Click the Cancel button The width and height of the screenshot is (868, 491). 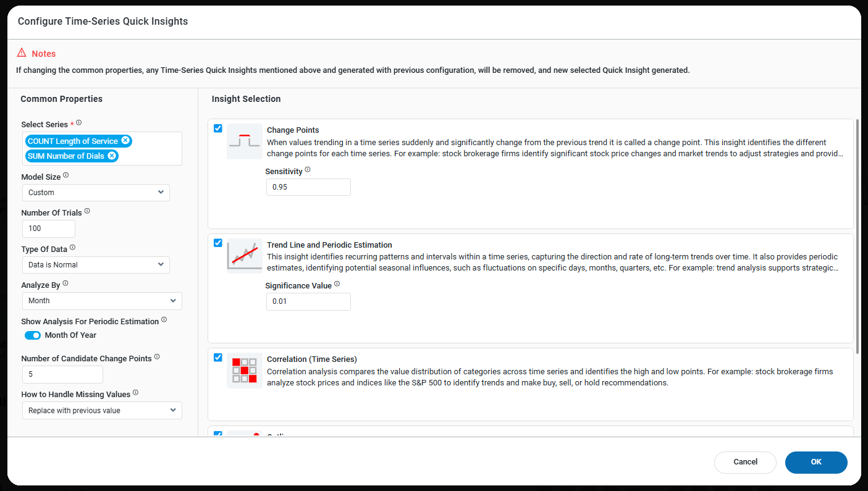(x=745, y=462)
